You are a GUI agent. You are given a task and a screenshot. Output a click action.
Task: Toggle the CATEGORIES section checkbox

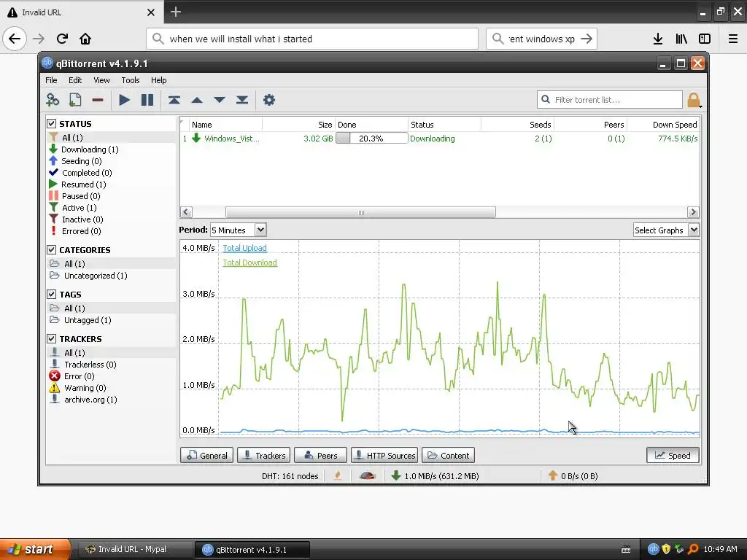(52, 250)
